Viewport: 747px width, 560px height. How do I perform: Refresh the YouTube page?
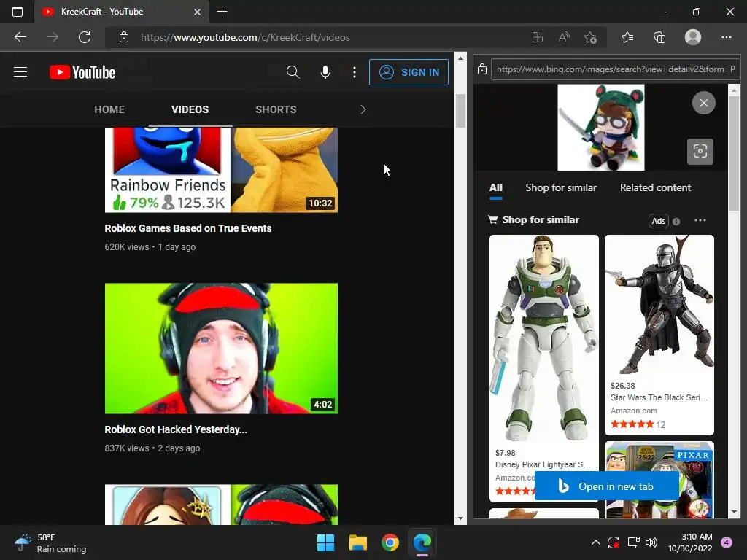85,37
